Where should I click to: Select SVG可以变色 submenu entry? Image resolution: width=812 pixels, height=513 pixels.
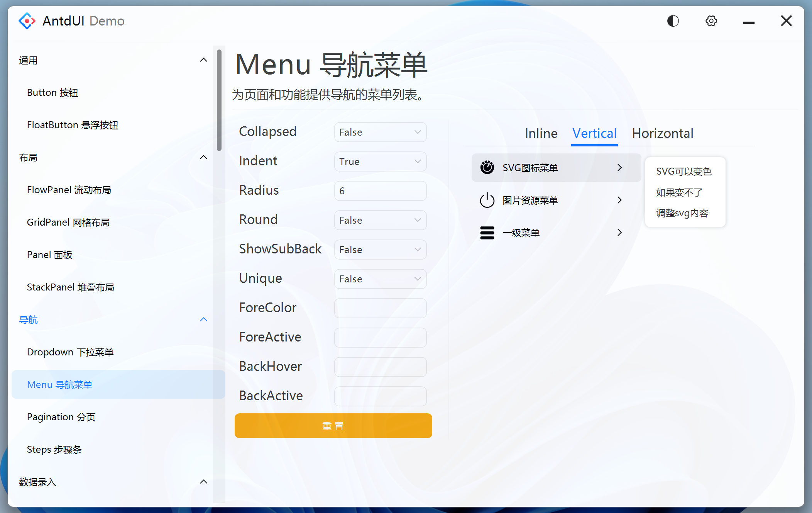point(683,171)
